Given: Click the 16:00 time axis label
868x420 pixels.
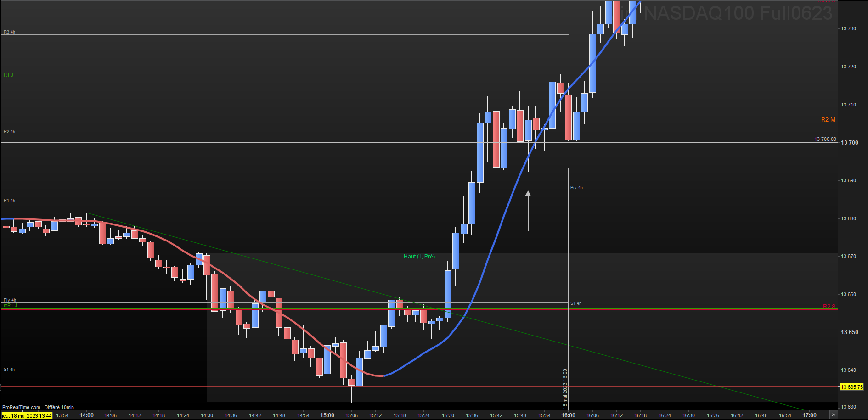Looking at the screenshot, I should pyautogui.click(x=568, y=415).
